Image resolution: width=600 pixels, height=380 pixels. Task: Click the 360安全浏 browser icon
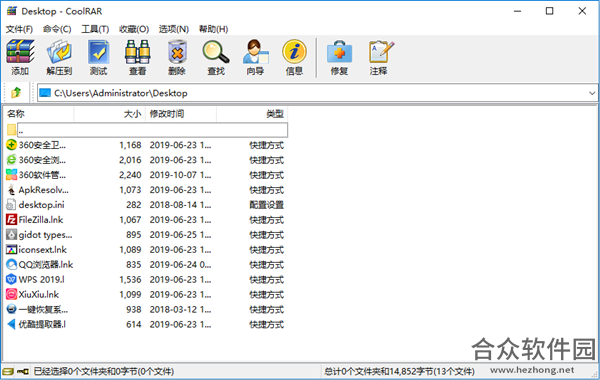(x=11, y=160)
